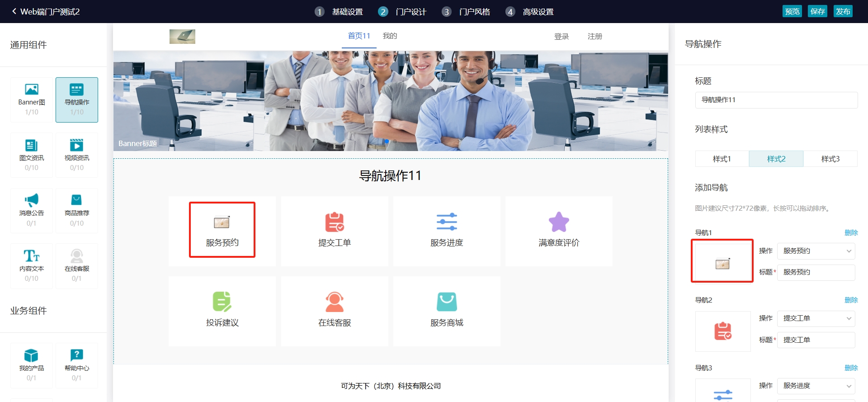Image resolution: width=868 pixels, height=402 pixels.
Task: Delete 导航2 via its 删除 link
Action: tap(851, 300)
